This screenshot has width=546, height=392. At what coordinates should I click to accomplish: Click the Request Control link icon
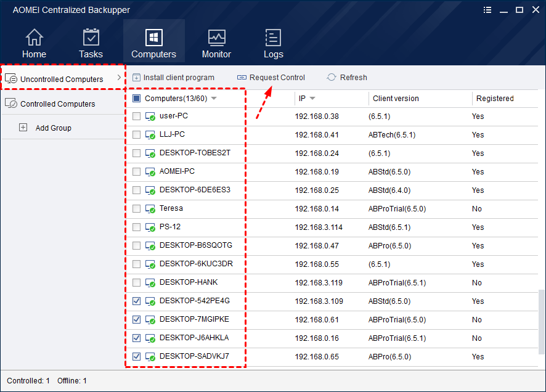pos(242,77)
